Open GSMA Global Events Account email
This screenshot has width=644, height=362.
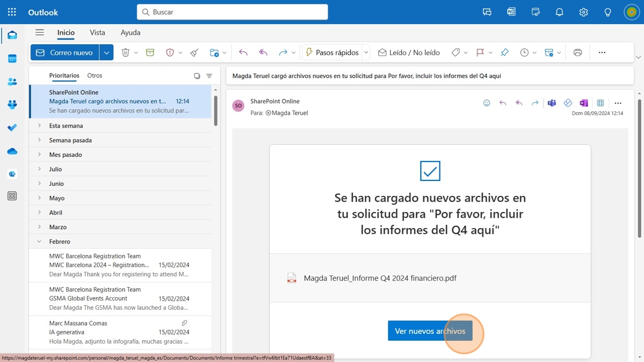tap(120, 298)
